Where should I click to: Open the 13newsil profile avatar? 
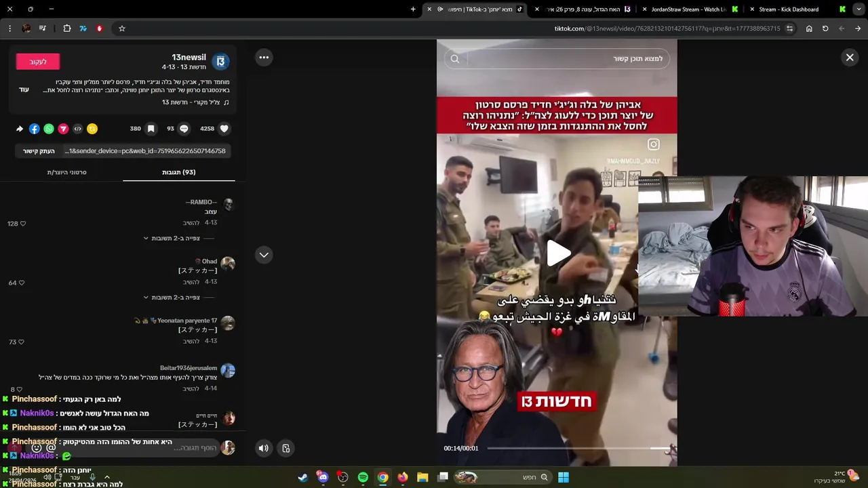220,62
